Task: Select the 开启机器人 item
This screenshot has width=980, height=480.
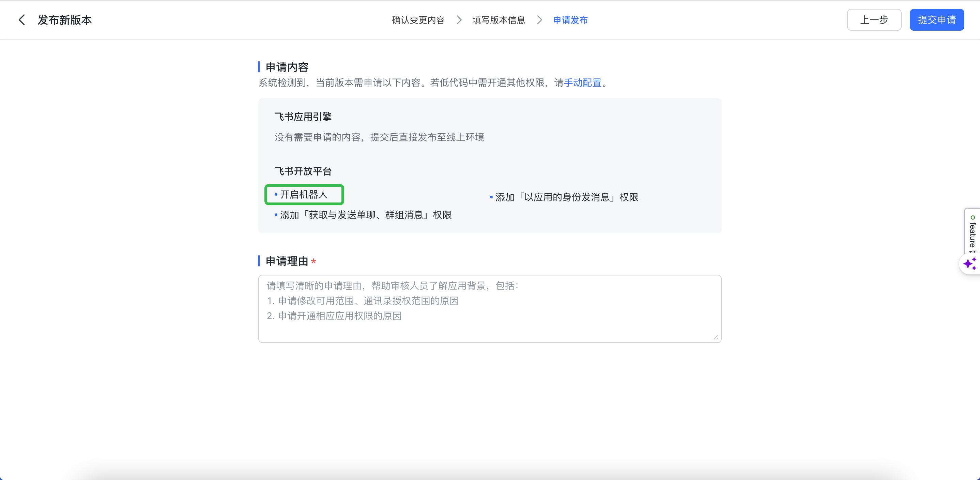Action: (304, 195)
